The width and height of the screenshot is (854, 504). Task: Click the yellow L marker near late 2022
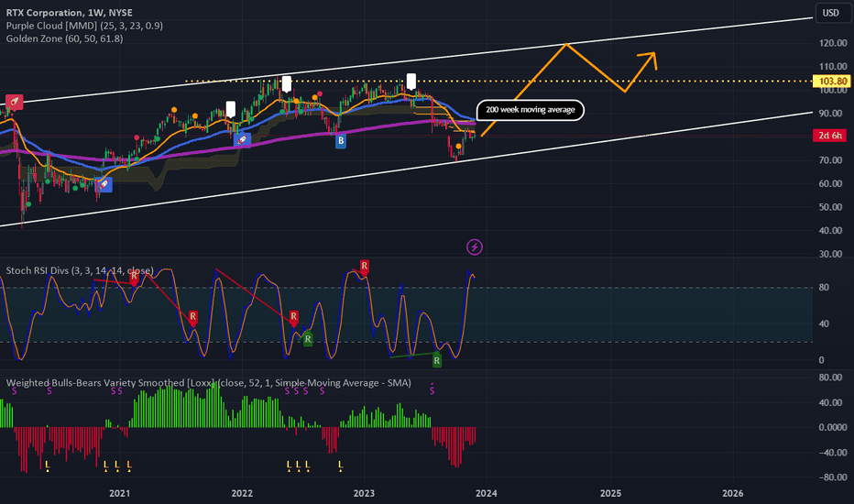340,466
